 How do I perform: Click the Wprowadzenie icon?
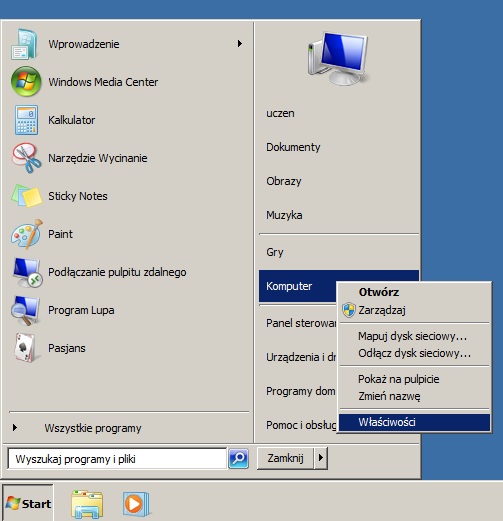pyautogui.click(x=24, y=44)
